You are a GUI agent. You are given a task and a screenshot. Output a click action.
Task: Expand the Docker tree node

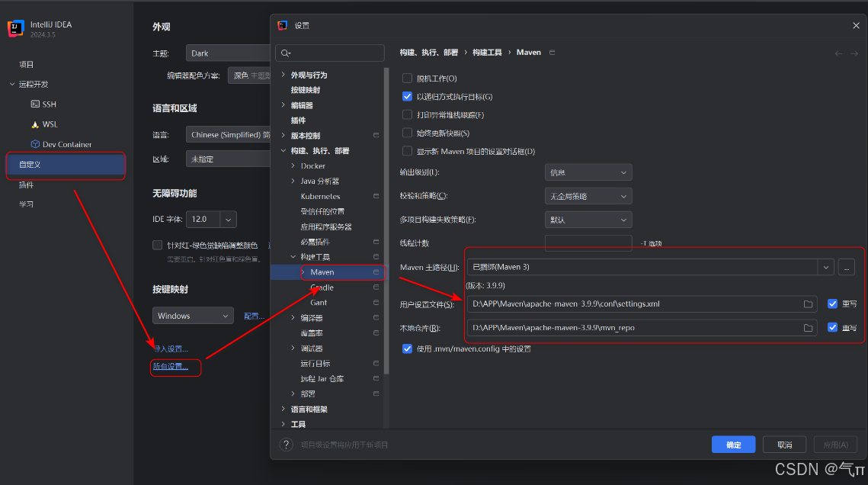(293, 165)
